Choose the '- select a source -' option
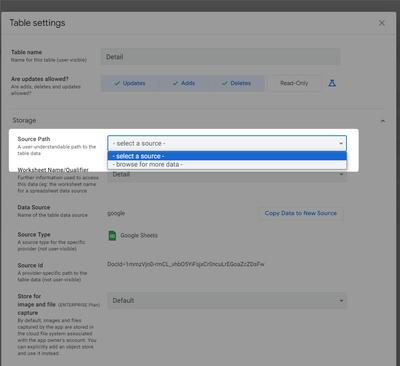The height and width of the screenshot is (366, 400). (227, 156)
